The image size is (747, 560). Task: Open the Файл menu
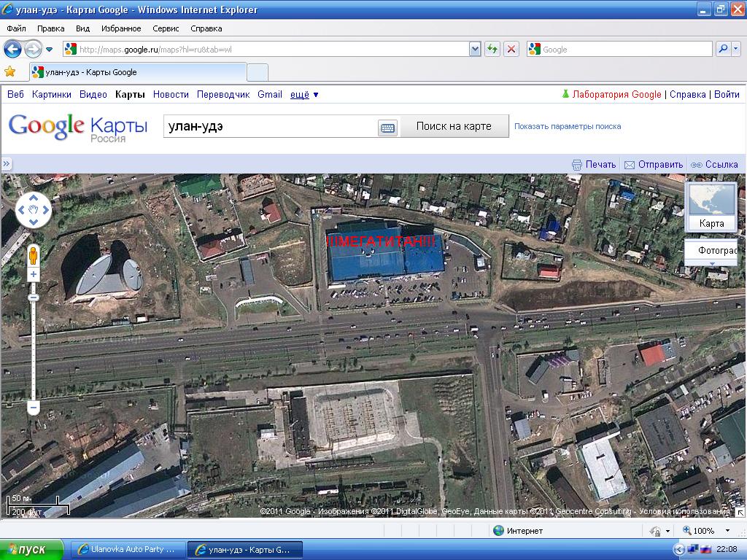coord(16,28)
